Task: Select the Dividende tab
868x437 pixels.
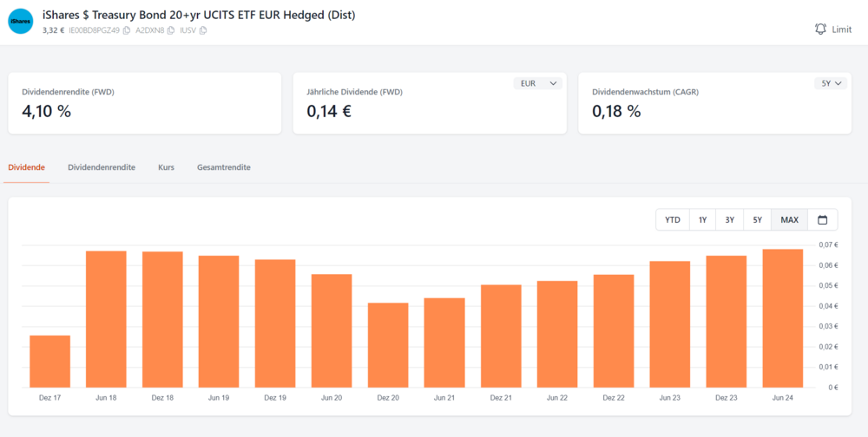Action: [26, 167]
